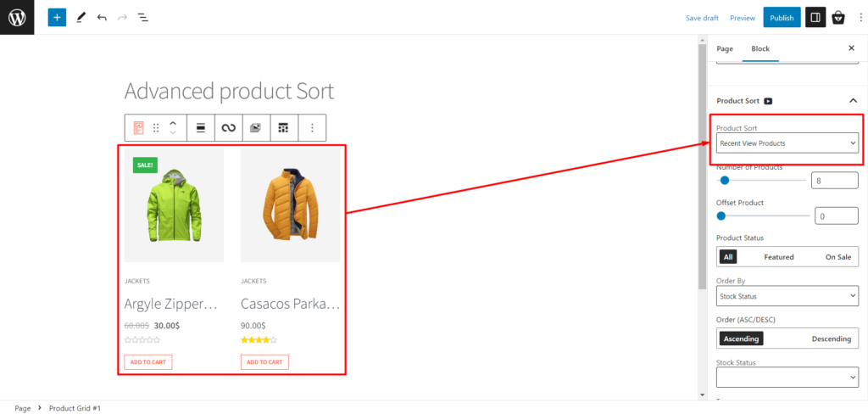Set the order to Descending
Screen dimensions: 868x414
832,338
